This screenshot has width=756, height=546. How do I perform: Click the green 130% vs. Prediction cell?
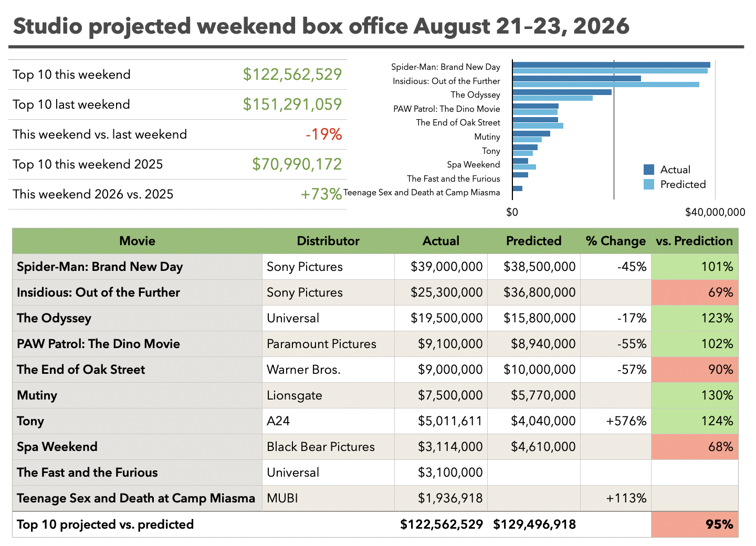[695, 395]
